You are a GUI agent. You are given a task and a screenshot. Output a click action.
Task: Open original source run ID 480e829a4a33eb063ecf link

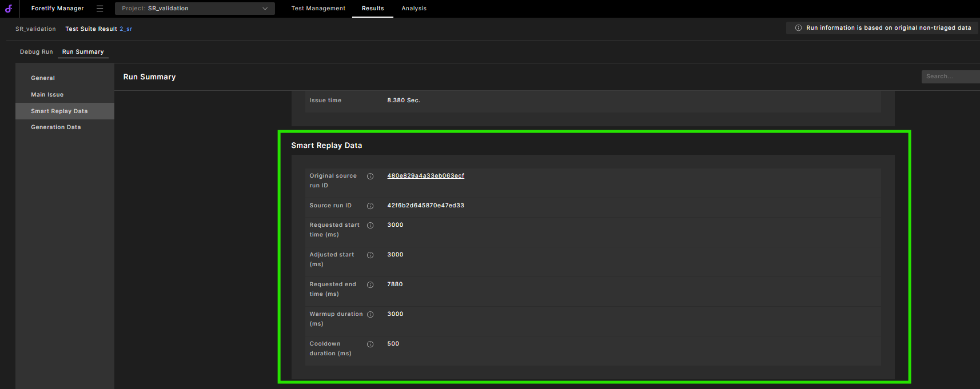(425, 176)
